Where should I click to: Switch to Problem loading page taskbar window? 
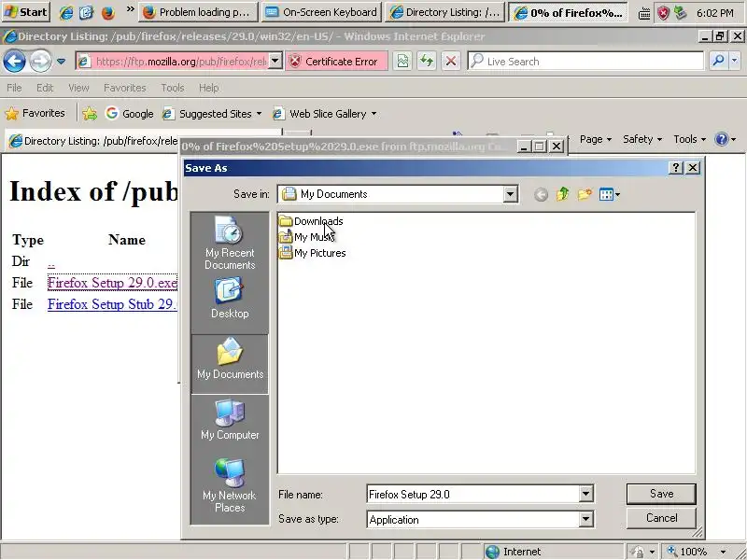pyautogui.click(x=198, y=12)
